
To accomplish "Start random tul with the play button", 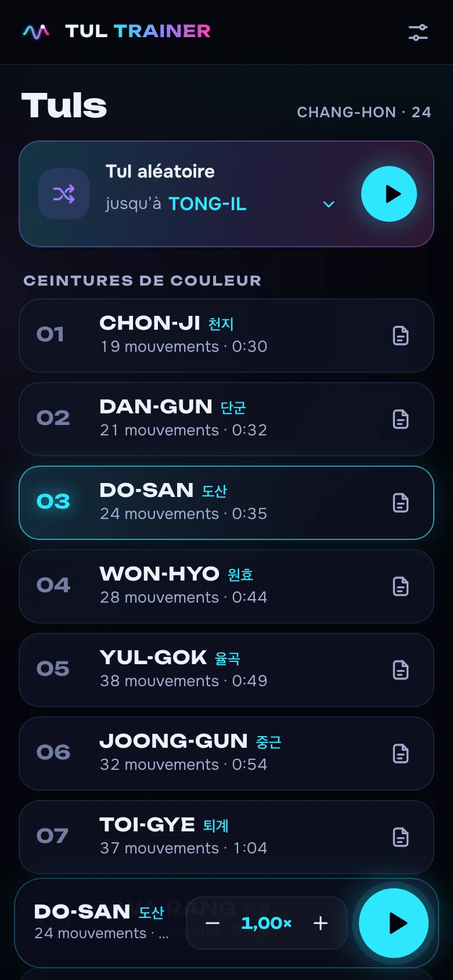I will point(389,194).
